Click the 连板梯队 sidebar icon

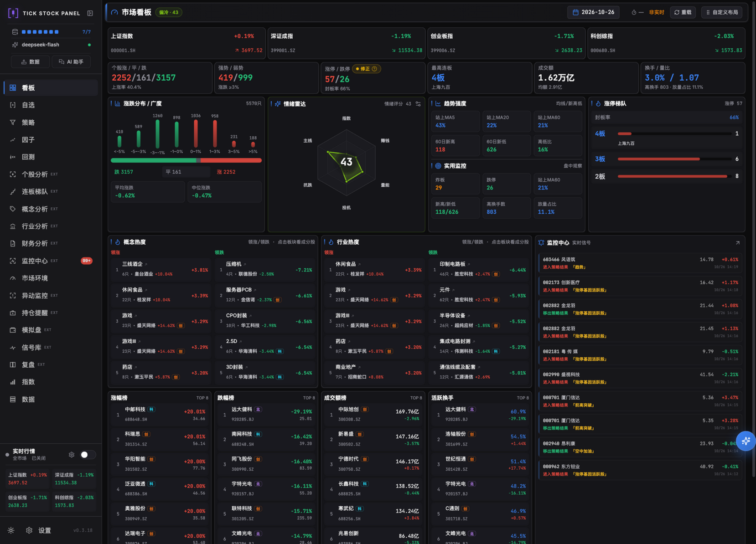pyautogui.click(x=13, y=191)
